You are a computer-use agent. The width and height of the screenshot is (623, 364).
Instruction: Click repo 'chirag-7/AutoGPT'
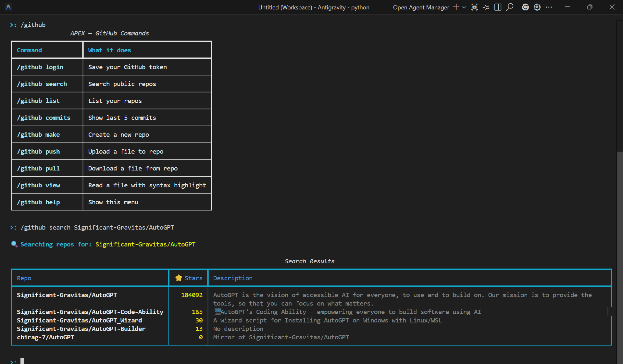pos(45,337)
